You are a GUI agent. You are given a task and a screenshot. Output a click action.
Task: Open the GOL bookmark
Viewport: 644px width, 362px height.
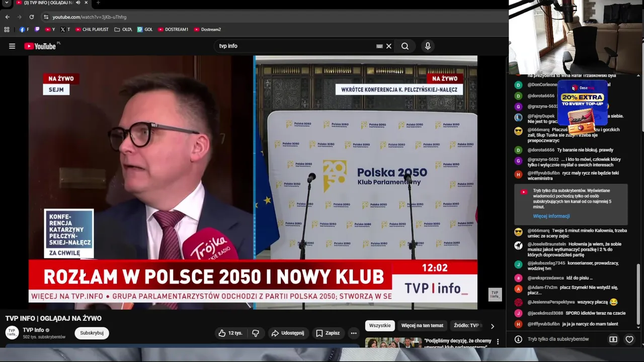[144, 30]
